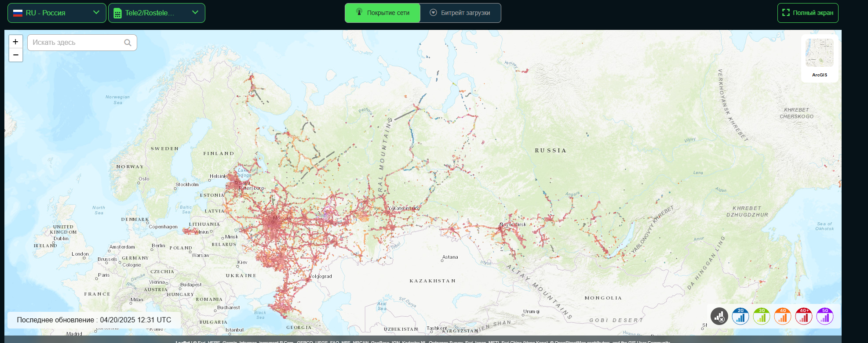Click the fullscreen corners icon
This screenshot has height=343, width=868.
(x=786, y=13)
